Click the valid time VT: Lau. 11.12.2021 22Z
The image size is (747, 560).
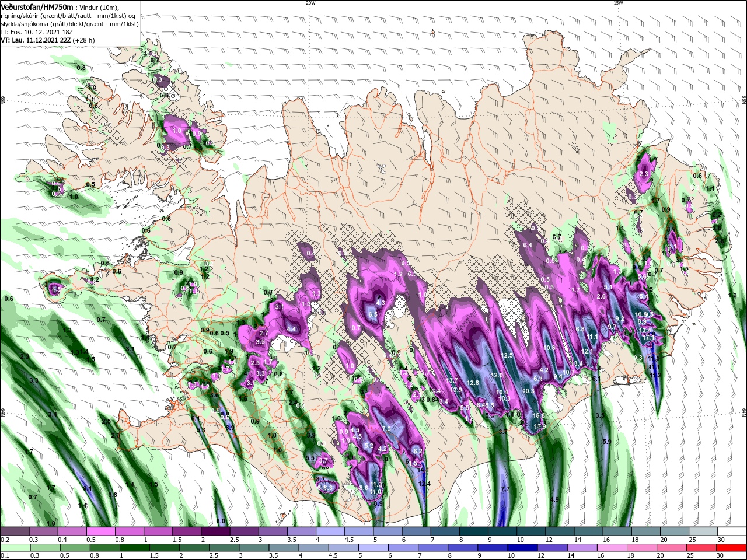36,40
